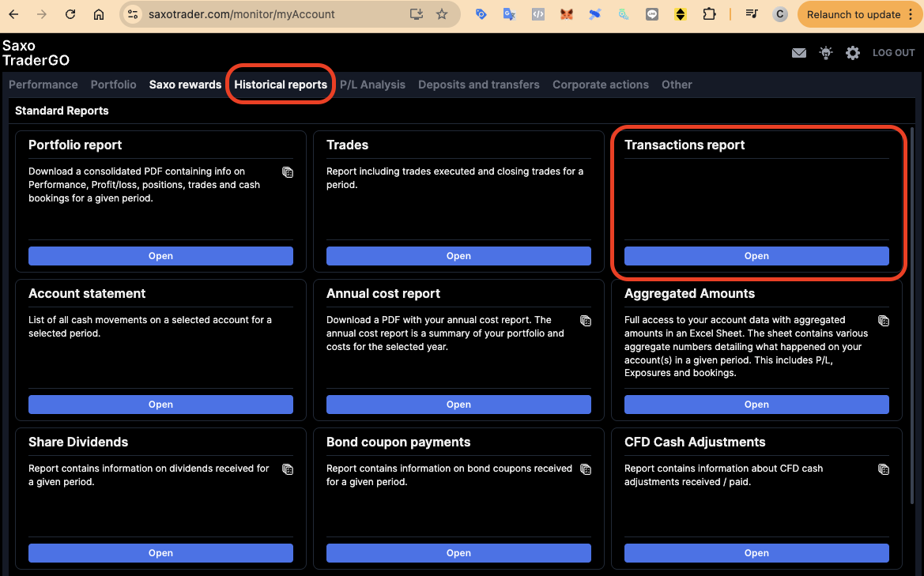
Task: Select the Deposits and transfers tab
Action: coord(479,85)
